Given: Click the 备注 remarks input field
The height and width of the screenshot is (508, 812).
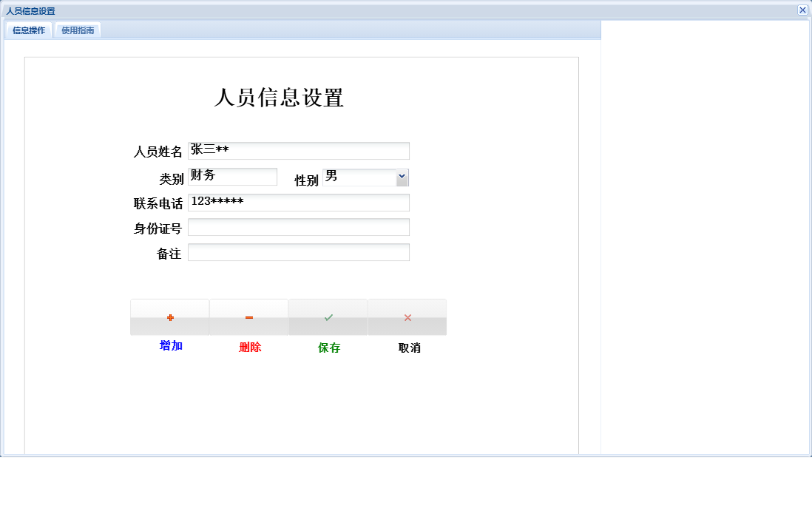Looking at the screenshot, I should tap(299, 251).
